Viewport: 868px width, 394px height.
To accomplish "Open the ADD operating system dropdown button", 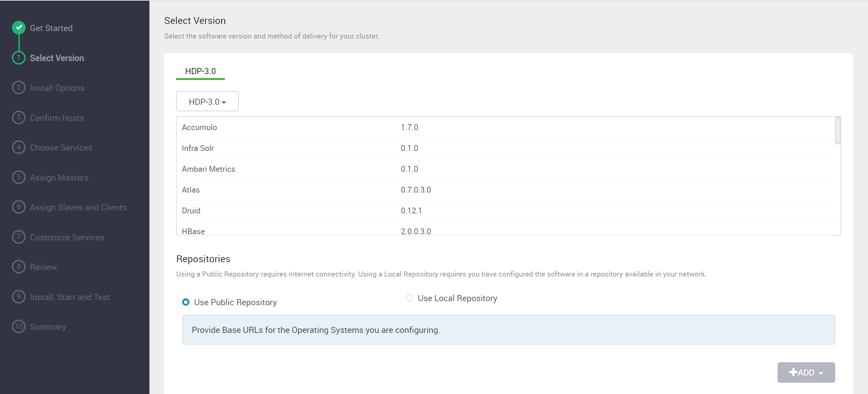I will [x=806, y=372].
